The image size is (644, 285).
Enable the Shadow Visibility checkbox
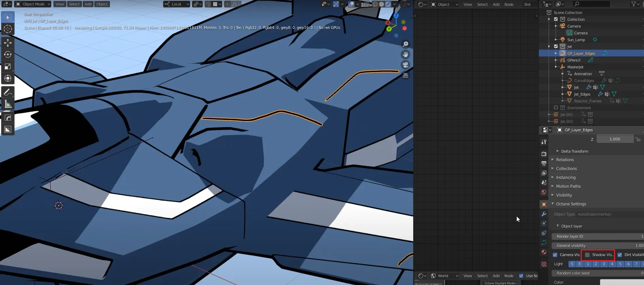point(587,255)
